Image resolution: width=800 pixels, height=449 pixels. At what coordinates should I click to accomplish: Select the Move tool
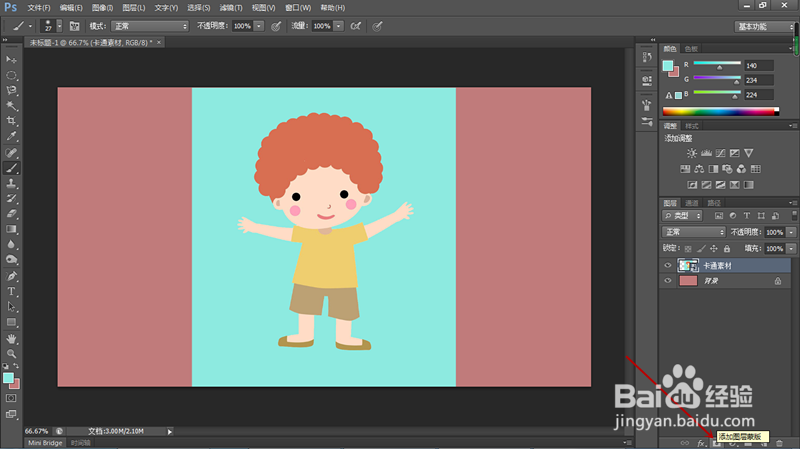pos(11,60)
